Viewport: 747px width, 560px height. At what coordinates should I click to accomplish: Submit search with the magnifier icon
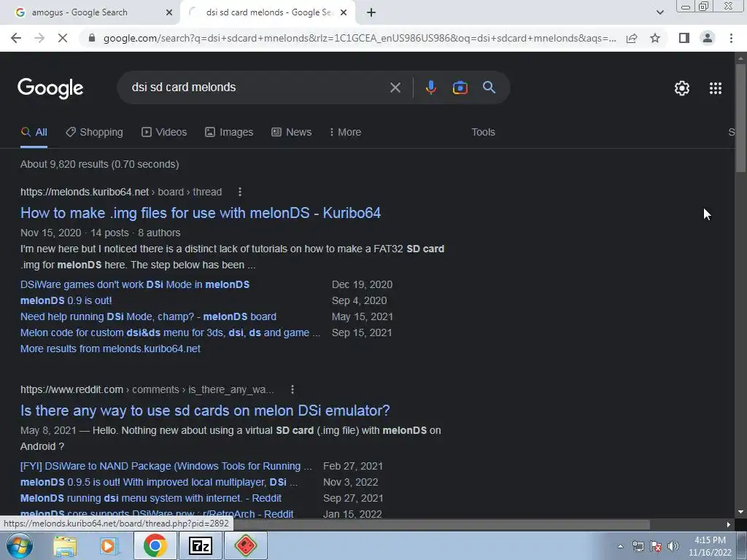point(489,87)
